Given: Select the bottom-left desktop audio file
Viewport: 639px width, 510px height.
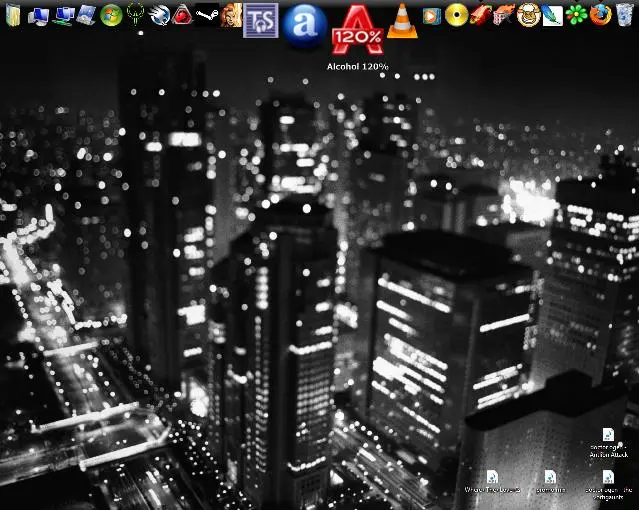Looking at the screenshot, I should pos(492,481).
